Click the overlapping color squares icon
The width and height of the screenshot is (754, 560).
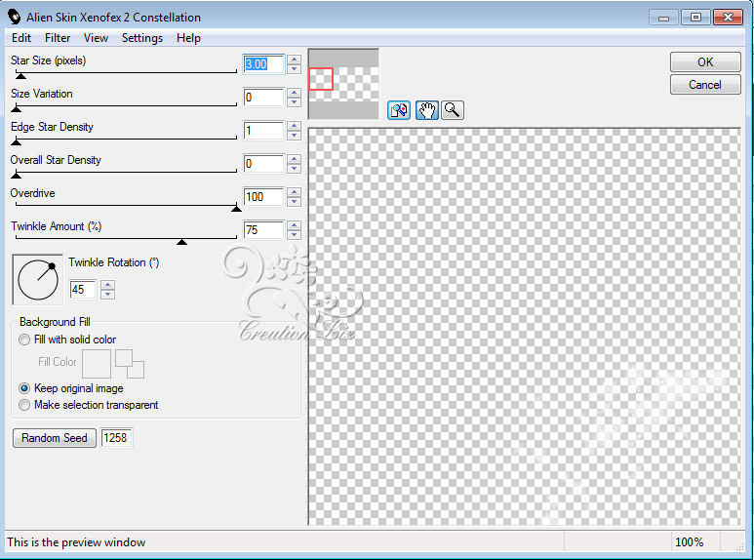(130, 364)
